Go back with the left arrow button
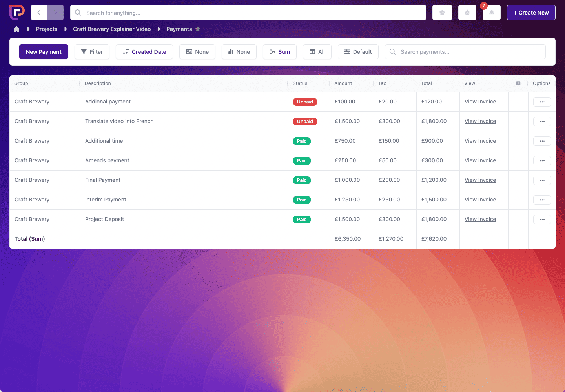Screen dimensions: 565x392 click(x=39, y=13)
